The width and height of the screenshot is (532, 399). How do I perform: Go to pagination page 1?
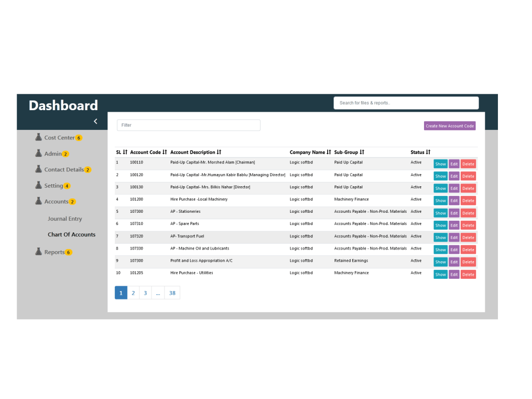[x=121, y=293]
